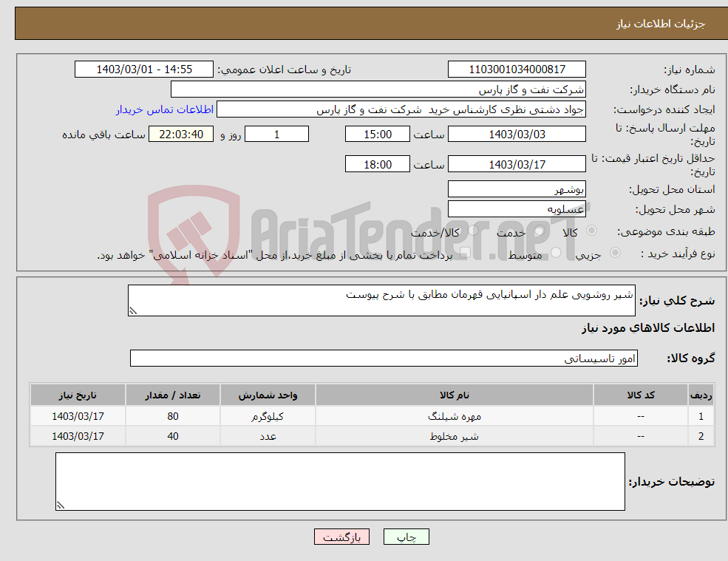Click the need number field 1103001034000817

517,69
